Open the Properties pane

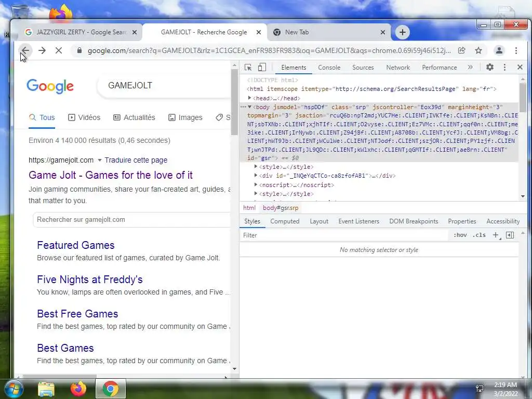pyautogui.click(x=462, y=221)
